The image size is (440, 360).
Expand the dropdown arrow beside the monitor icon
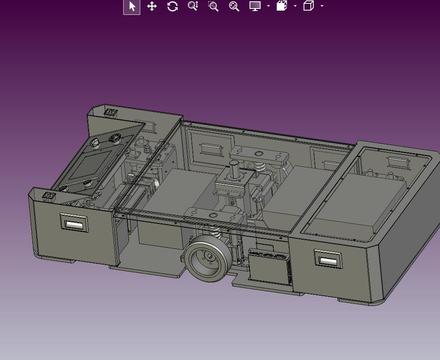(268, 6)
